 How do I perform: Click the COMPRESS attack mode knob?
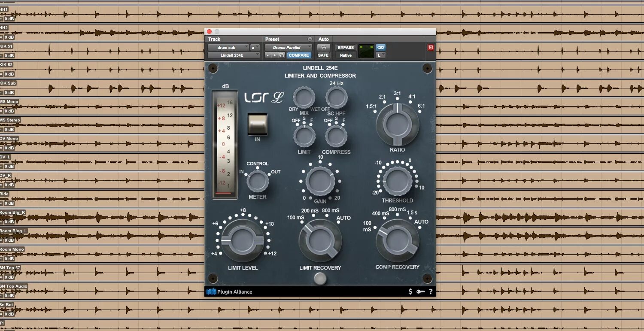click(336, 137)
